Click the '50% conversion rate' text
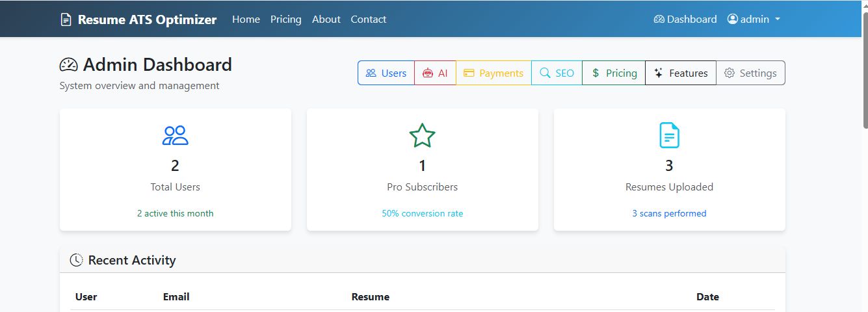 pyautogui.click(x=423, y=213)
